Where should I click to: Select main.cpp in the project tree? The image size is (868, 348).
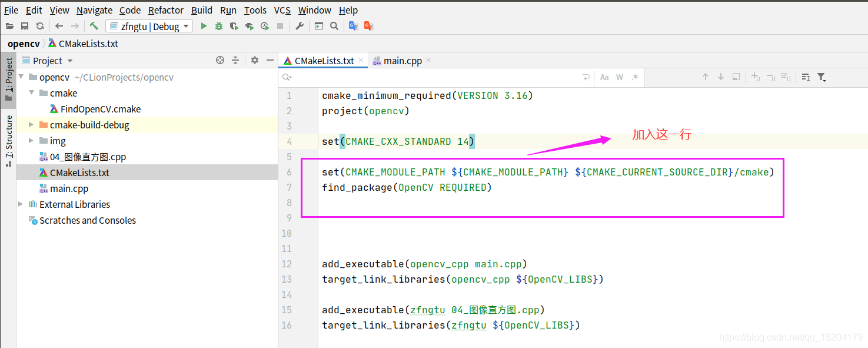69,188
